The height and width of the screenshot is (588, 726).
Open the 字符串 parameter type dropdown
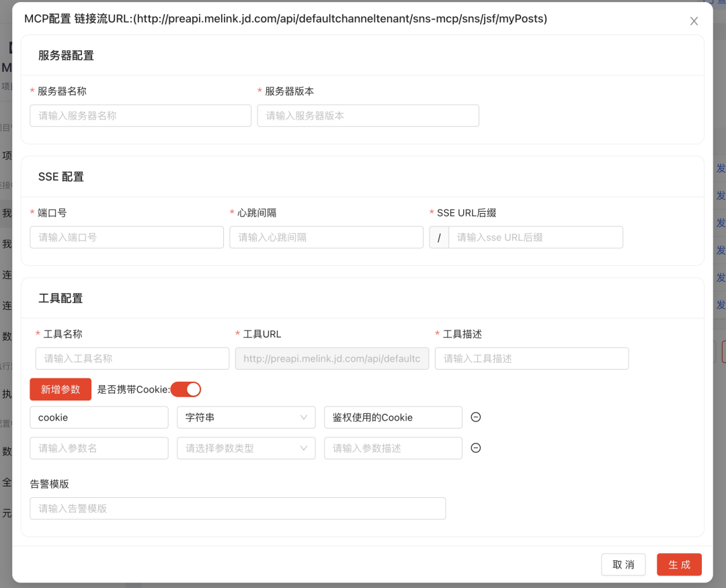click(x=246, y=417)
